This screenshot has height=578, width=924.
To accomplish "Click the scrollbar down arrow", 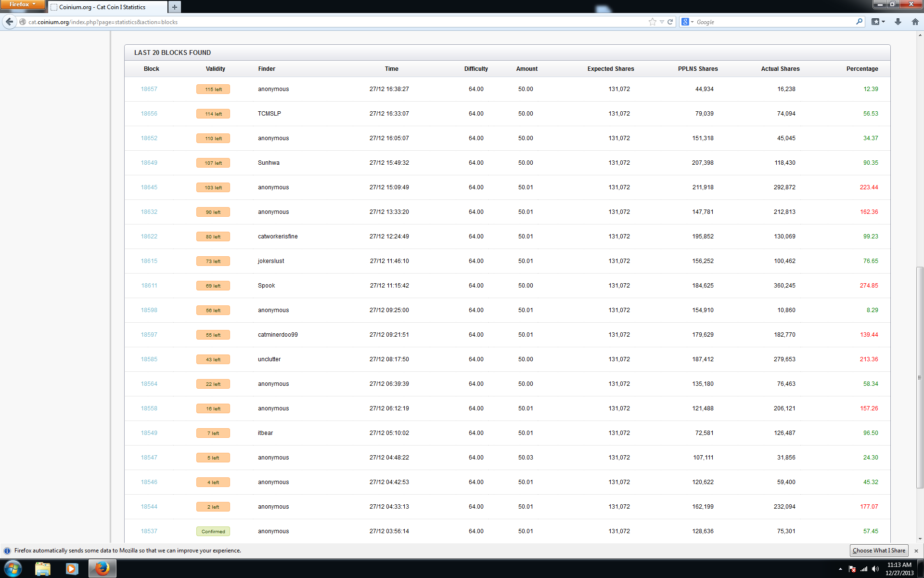I will [920, 539].
